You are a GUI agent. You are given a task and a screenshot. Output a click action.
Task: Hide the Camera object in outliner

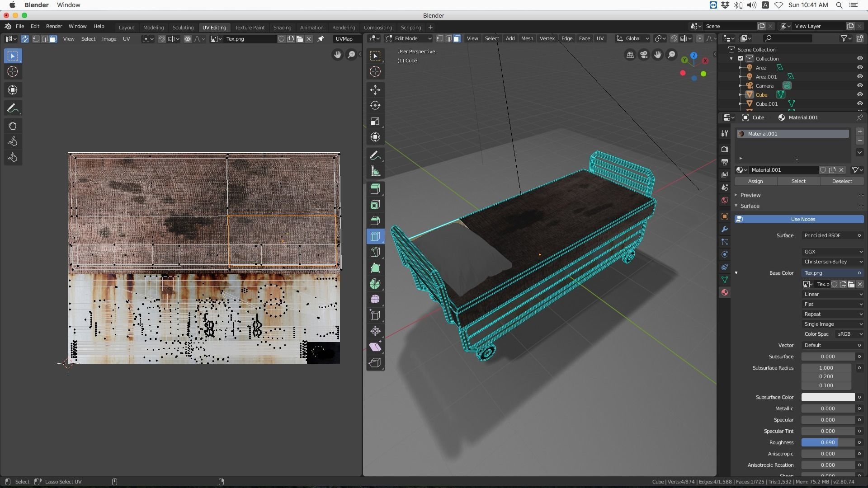pos(859,85)
